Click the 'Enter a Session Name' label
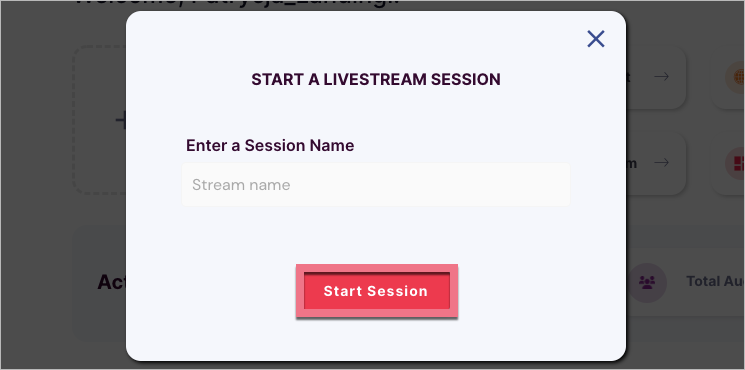745x370 pixels. click(x=270, y=145)
